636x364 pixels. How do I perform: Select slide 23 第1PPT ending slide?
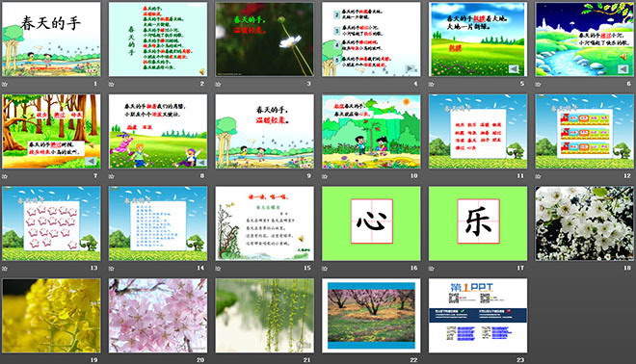click(478, 315)
